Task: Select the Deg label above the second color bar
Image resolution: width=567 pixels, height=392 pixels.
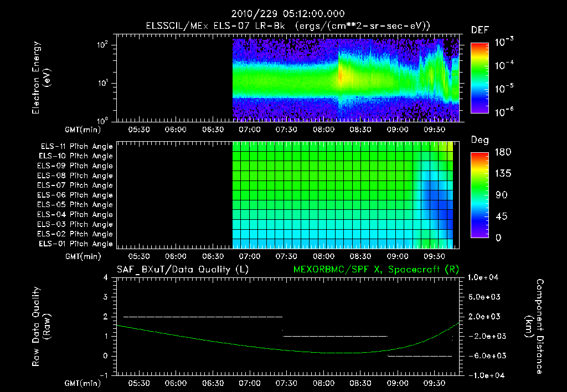Action: click(480, 140)
